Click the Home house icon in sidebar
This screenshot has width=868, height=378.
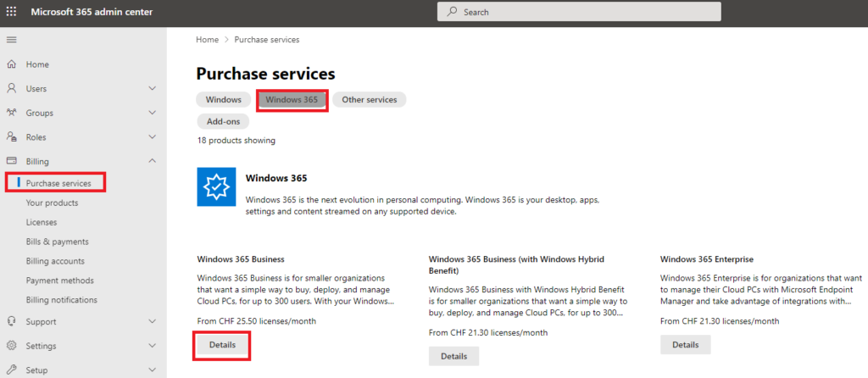11,64
